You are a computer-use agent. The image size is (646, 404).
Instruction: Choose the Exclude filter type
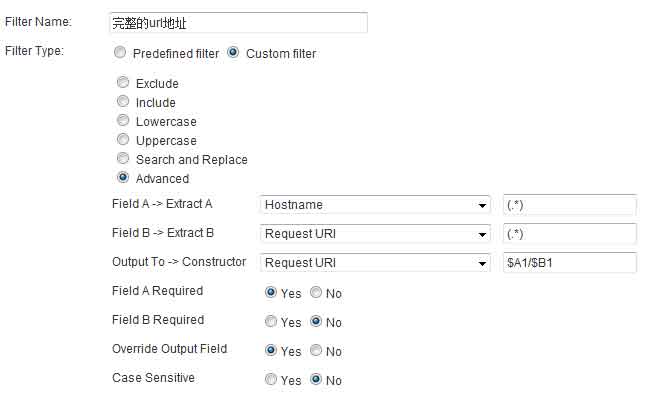click(124, 83)
